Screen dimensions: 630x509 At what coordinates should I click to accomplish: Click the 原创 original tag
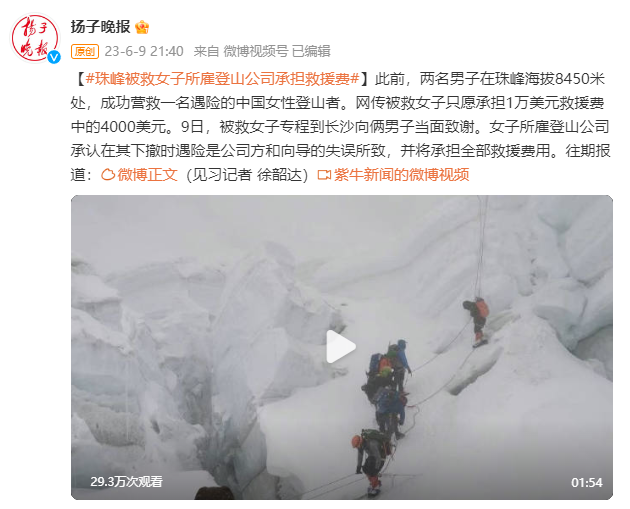tap(85, 51)
